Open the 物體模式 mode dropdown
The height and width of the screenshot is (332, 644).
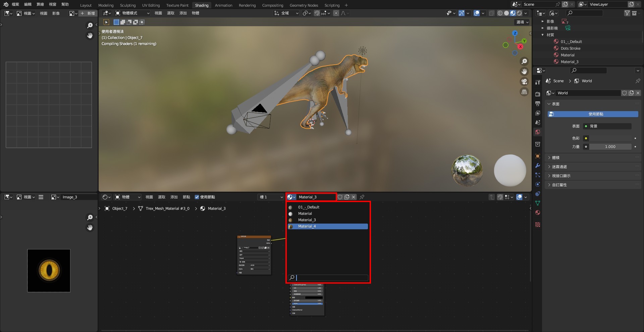pos(132,13)
